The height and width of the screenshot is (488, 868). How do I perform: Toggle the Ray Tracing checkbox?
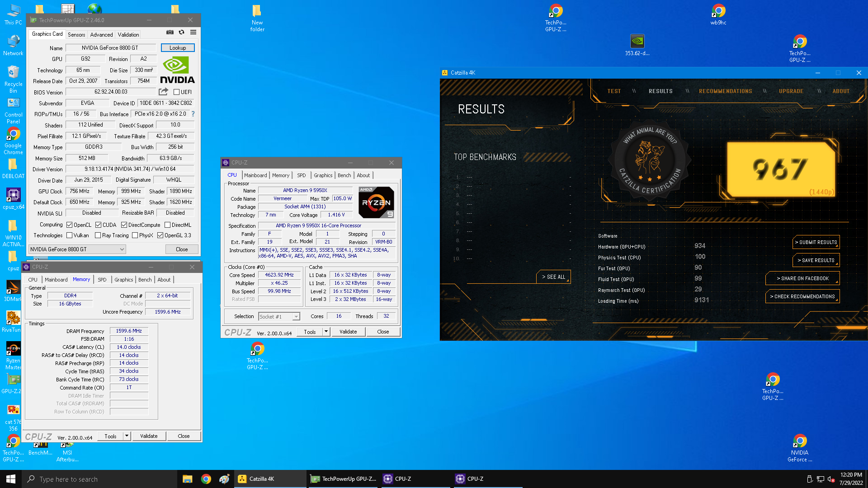point(98,235)
